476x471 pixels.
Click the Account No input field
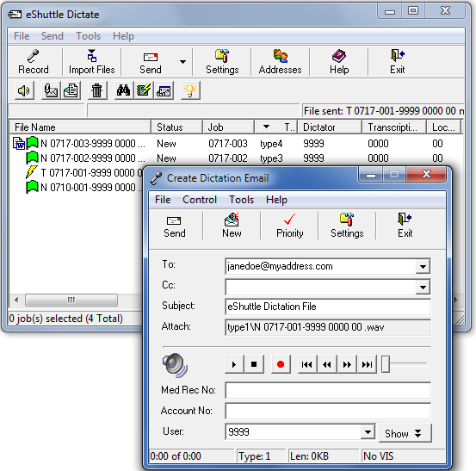click(x=328, y=411)
